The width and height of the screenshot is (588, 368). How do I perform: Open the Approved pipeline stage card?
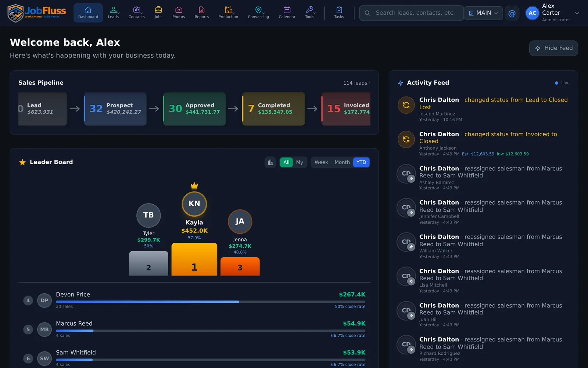[194, 109]
